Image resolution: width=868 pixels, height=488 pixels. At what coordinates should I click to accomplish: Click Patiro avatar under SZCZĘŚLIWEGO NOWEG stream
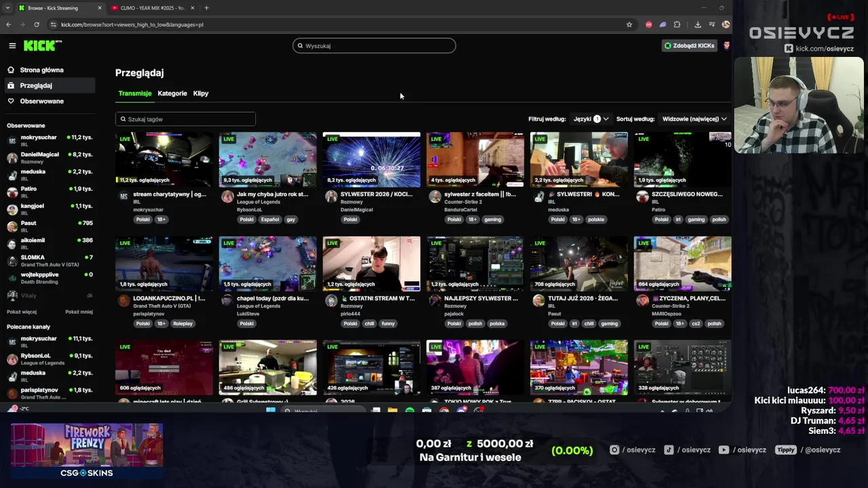click(642, 197)
